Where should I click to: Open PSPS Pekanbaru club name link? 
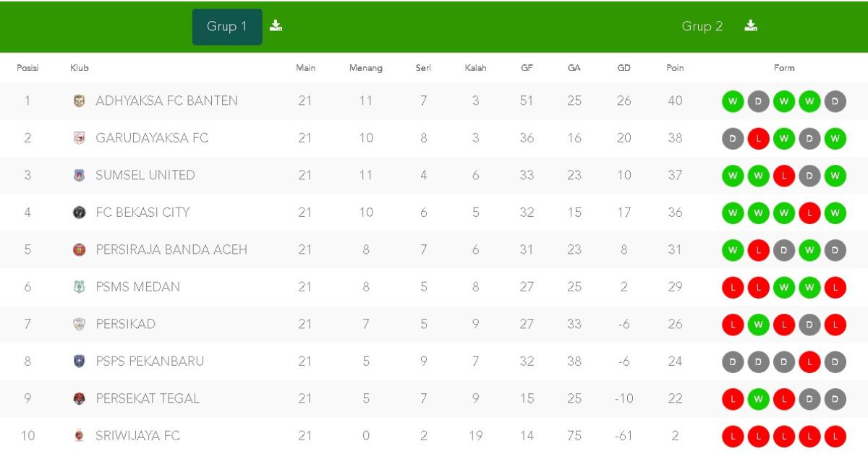pos(150,361)
